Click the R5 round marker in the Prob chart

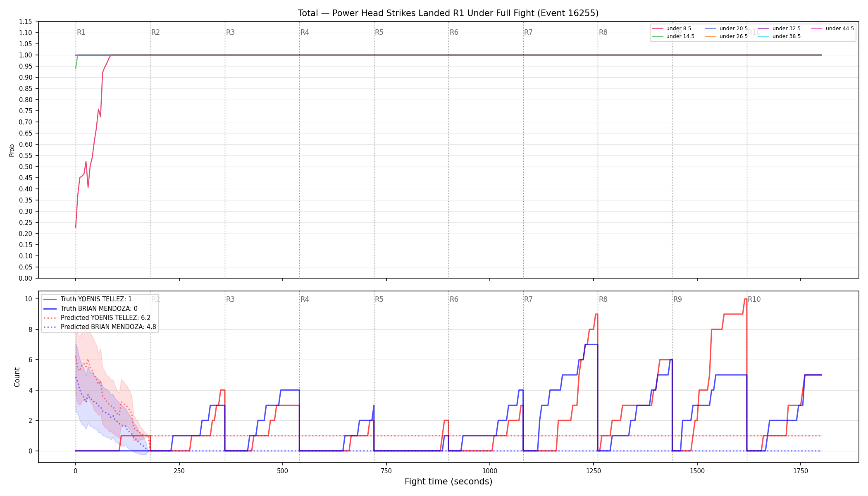pos(379,32)
